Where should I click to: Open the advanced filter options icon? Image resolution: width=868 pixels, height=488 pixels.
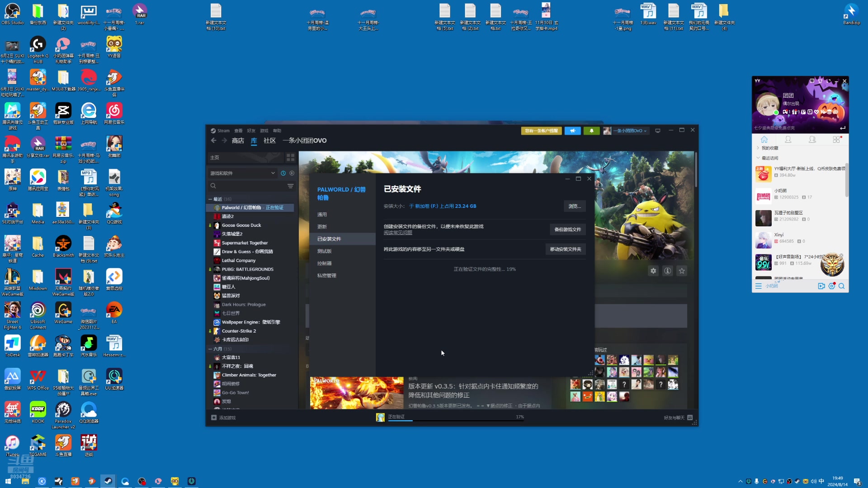pos(291,186)
